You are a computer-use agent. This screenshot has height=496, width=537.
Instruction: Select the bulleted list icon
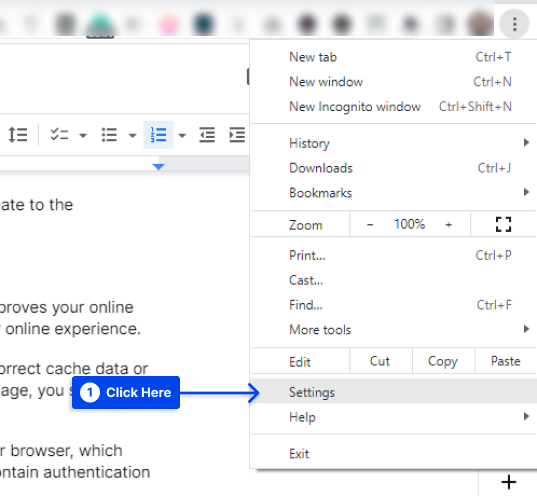(109, 135)
